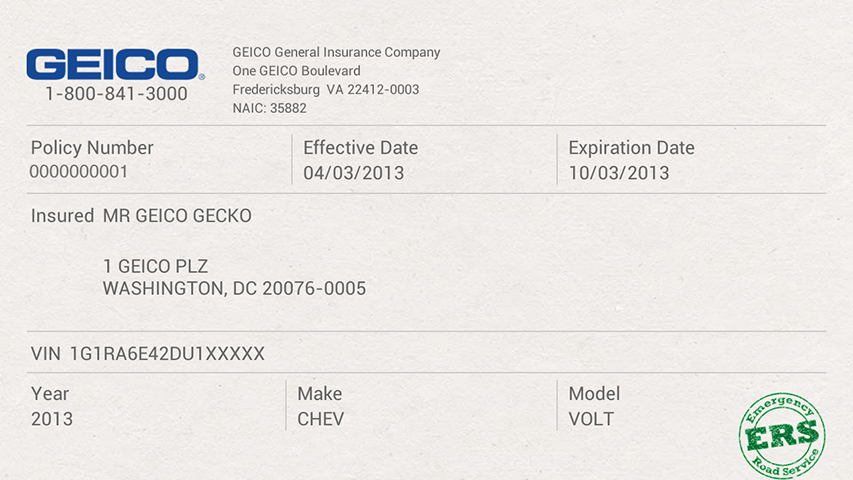Click the GEICO logo

115,64
